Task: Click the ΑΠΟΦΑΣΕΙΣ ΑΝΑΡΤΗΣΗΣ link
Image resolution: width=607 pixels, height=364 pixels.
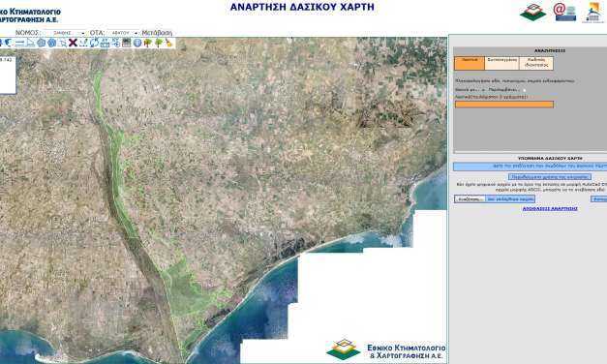Action: point(550,208)
